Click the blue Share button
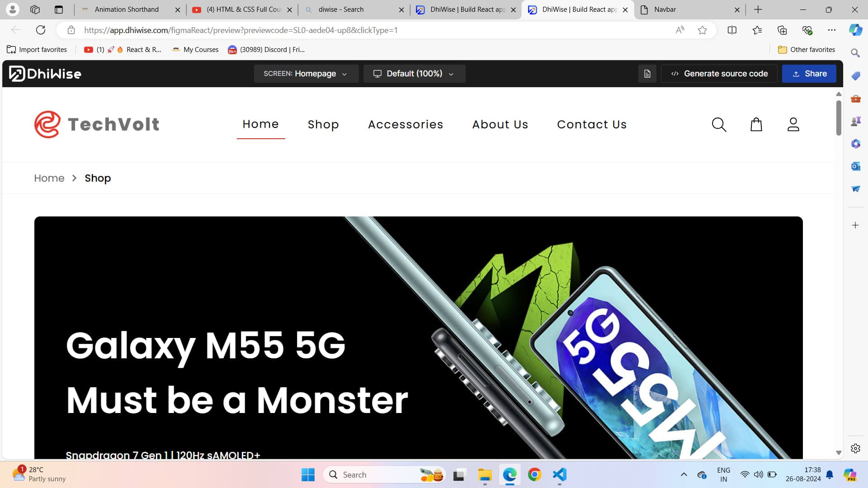This screenshot has width=868, height=488. coord(809,74)
